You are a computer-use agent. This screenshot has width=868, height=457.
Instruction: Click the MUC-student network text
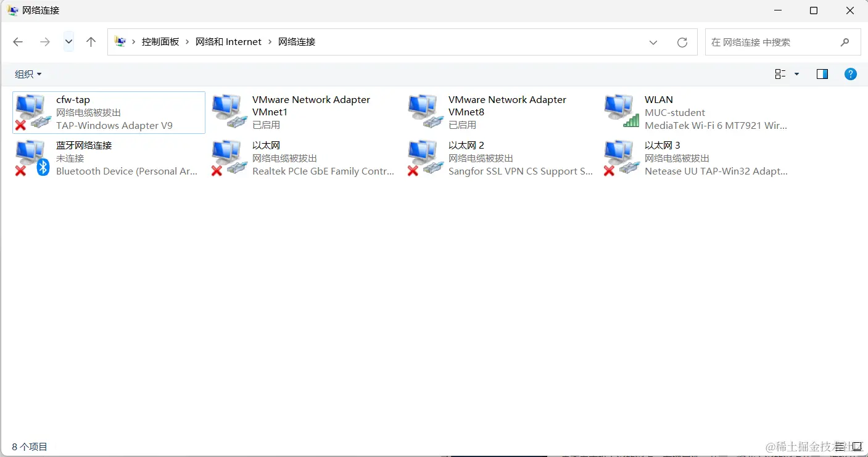(675, 112)
